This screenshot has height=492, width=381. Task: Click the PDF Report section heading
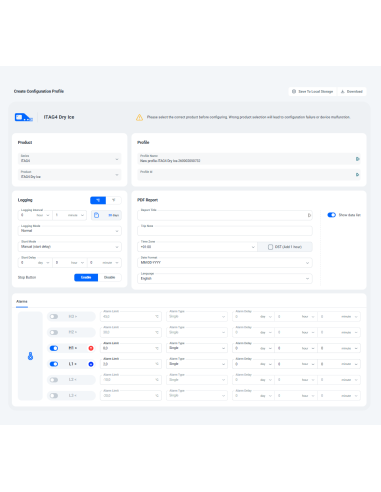(x=148, y=200)
